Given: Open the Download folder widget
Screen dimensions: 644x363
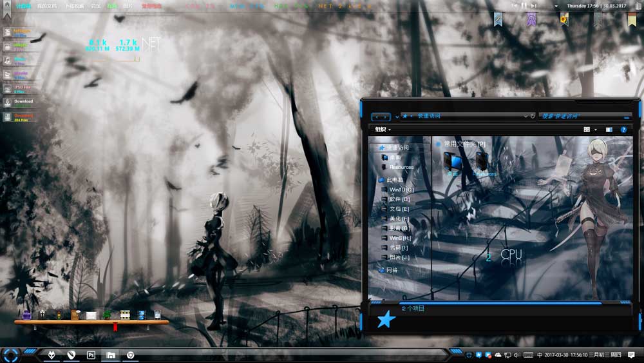Looking at the screenshot, I should (x=19, y=103).
